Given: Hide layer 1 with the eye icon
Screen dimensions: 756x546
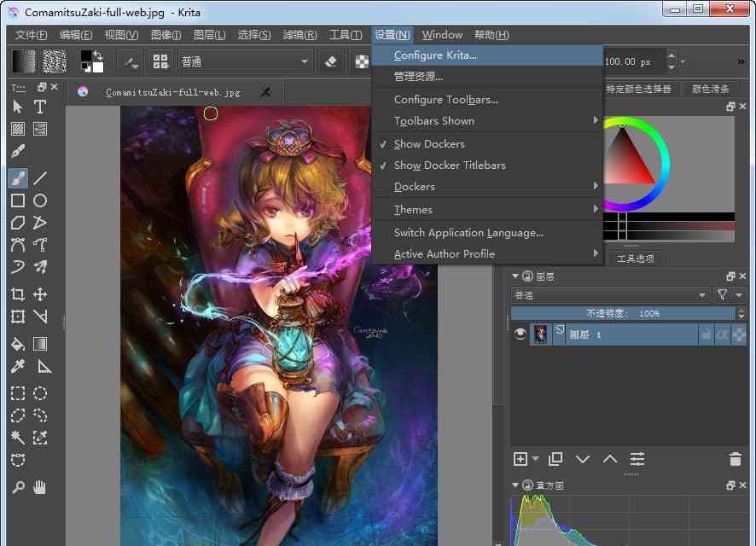Looking at the screenshot, I should pyautogui.click(x=520, y=334).
